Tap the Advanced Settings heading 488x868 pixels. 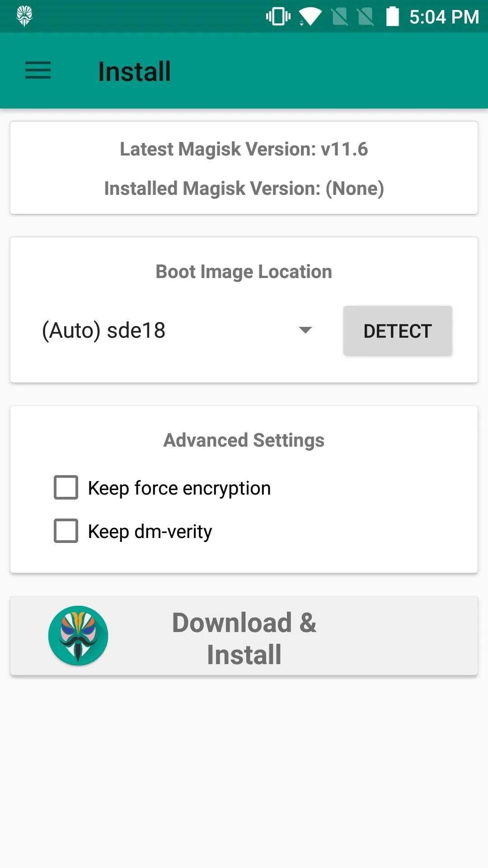click(244, 440)
